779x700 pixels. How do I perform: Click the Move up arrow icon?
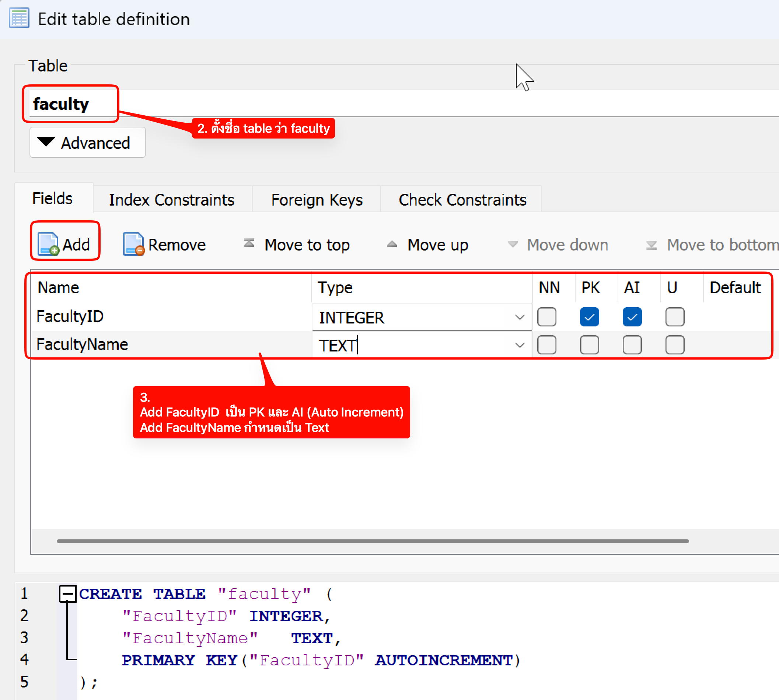(x=392, y=244)
